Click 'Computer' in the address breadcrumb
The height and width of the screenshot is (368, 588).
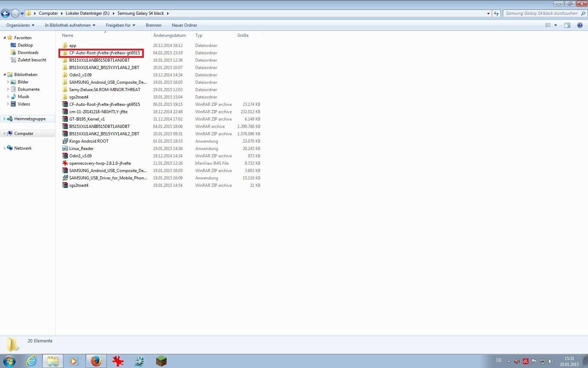pyautogui.click(x=48, y=13)
